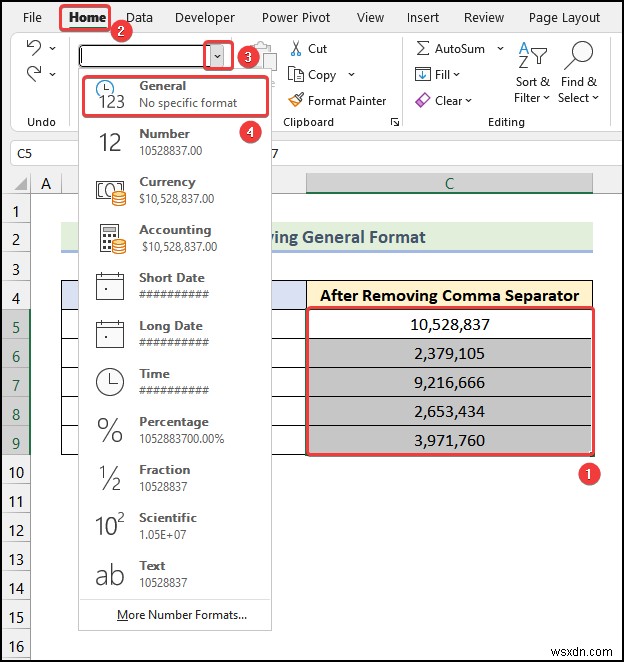Click the AutoSum sigma icon
The width and height of the screenshot is (624, 662).
point(423,49)
